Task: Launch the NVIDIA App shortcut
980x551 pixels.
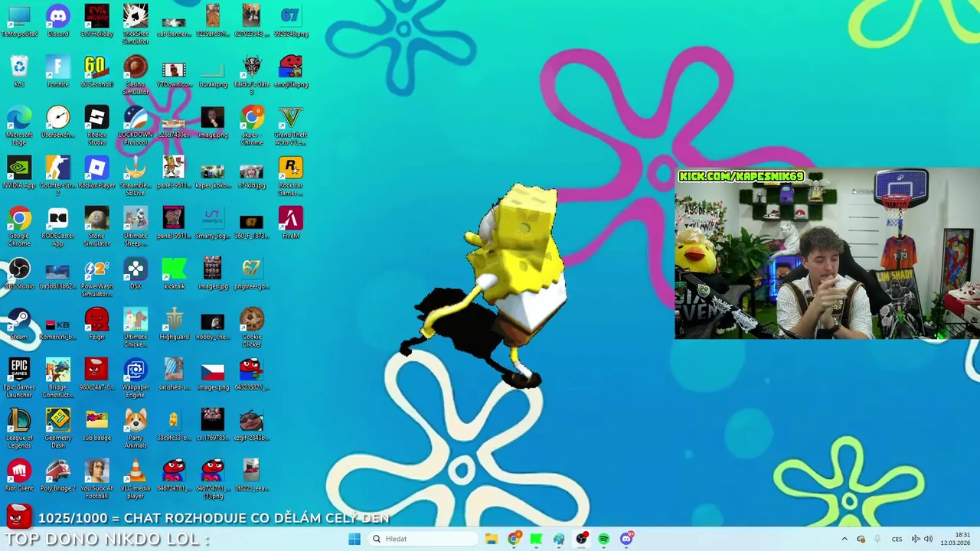Action: [19, 172]
